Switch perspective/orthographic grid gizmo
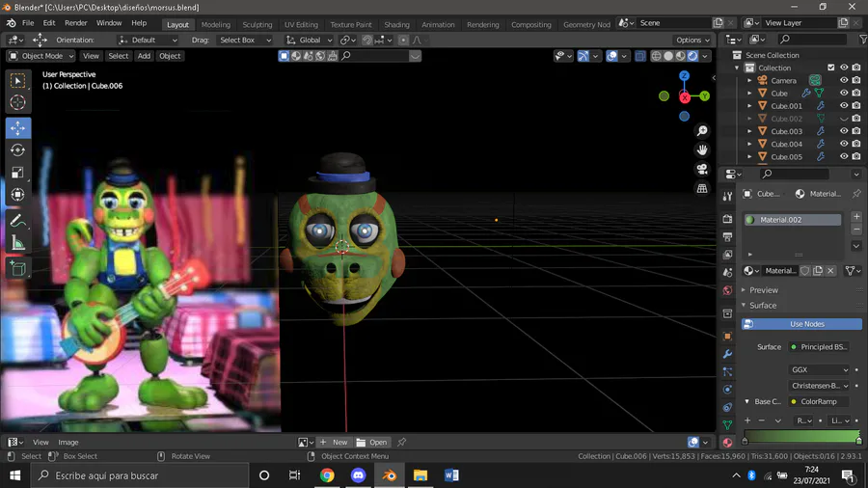The width and height of the screenshot is (868, 488). 702,188
